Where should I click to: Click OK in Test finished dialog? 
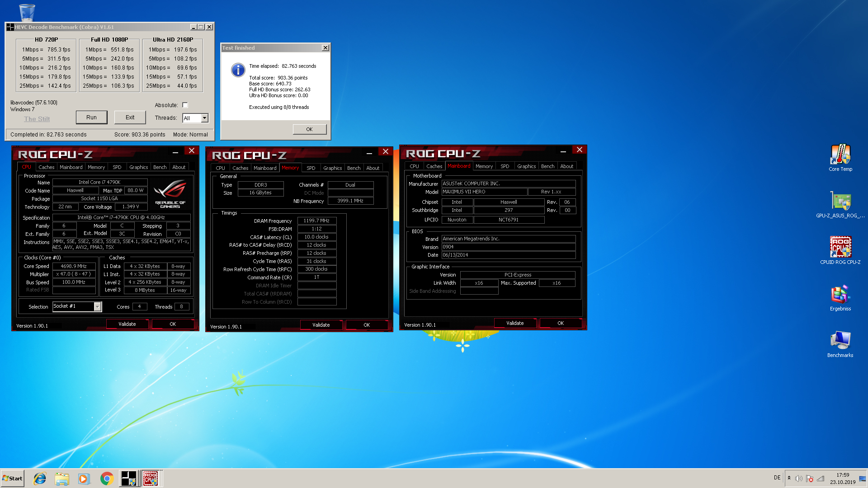tap(309, 129)
